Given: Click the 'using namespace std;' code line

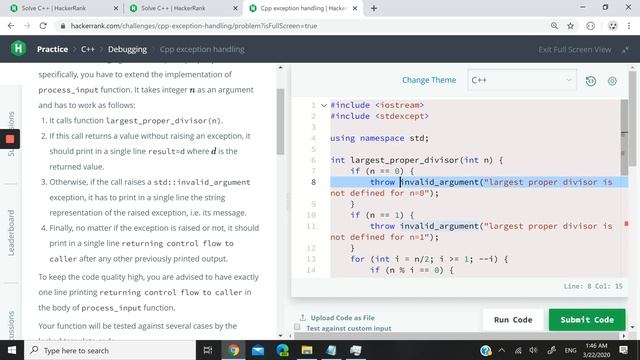Looking at the screenshot, I should tap(380, 138).
